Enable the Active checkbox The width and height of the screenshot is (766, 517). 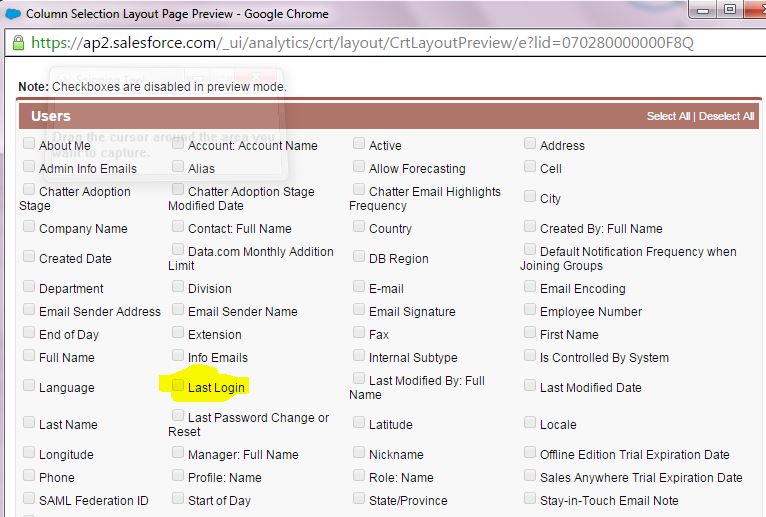359,143
